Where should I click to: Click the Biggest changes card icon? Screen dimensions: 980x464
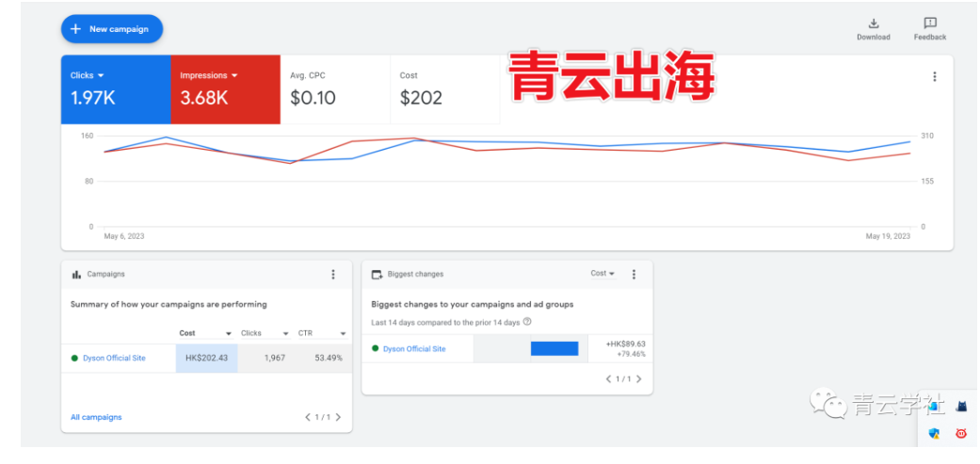point(377,274)
